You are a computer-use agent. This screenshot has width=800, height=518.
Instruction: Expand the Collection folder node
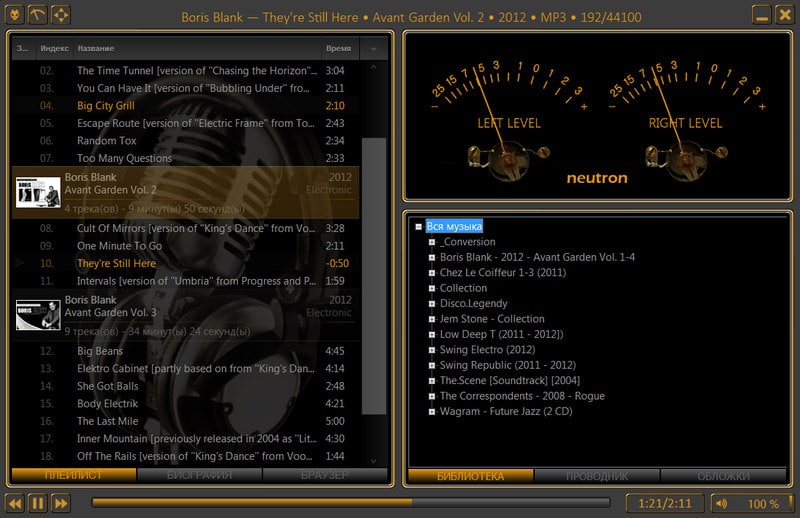432,288
